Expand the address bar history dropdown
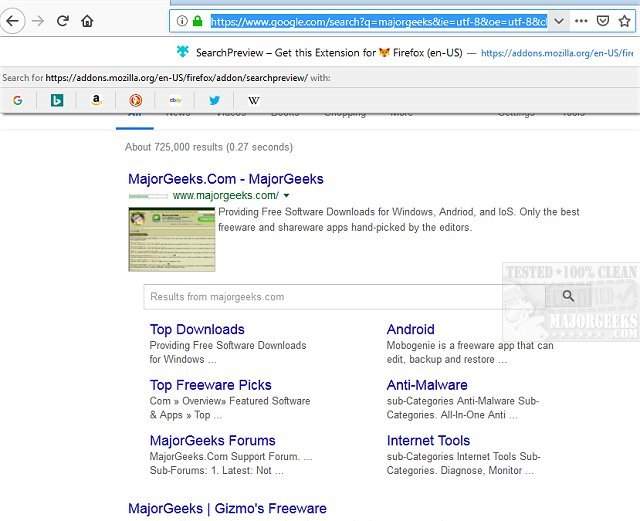The image size is (640, 521). [559, 21]
